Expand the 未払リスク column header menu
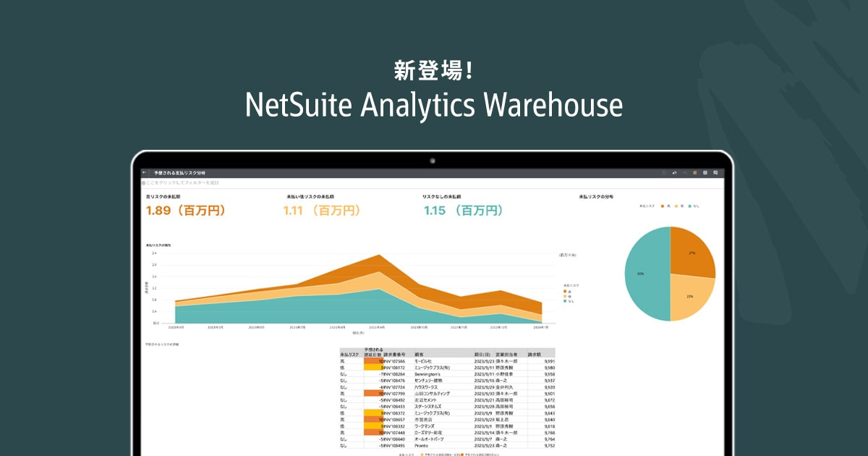The image size is (868, 456). tap(349, 355)
